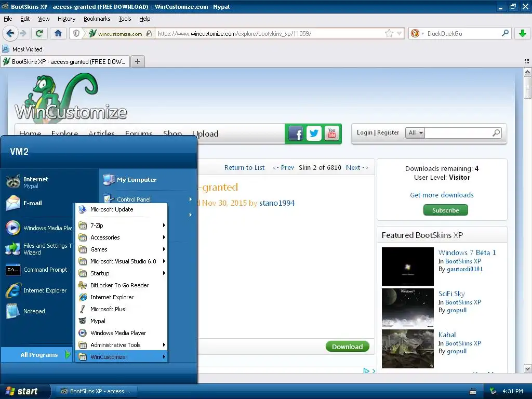The height and width of the screenshot is (399, 532).
Task: Open the search engine selector dropdown
Action: point(417,33)
